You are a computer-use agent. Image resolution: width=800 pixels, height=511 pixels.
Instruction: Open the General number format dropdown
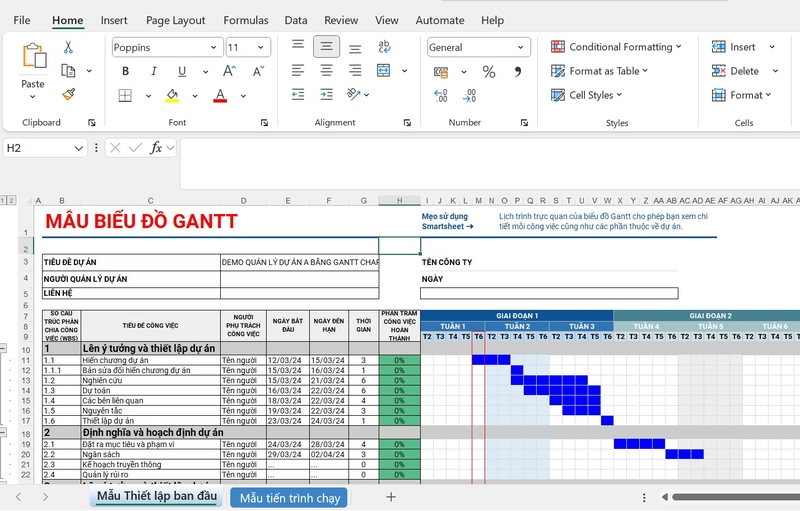point(520,47)
